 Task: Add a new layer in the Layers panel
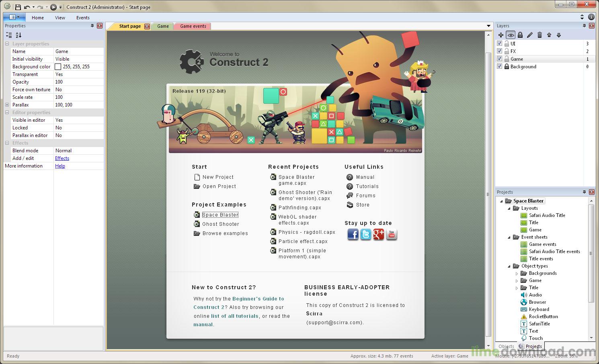click(501, 35)
